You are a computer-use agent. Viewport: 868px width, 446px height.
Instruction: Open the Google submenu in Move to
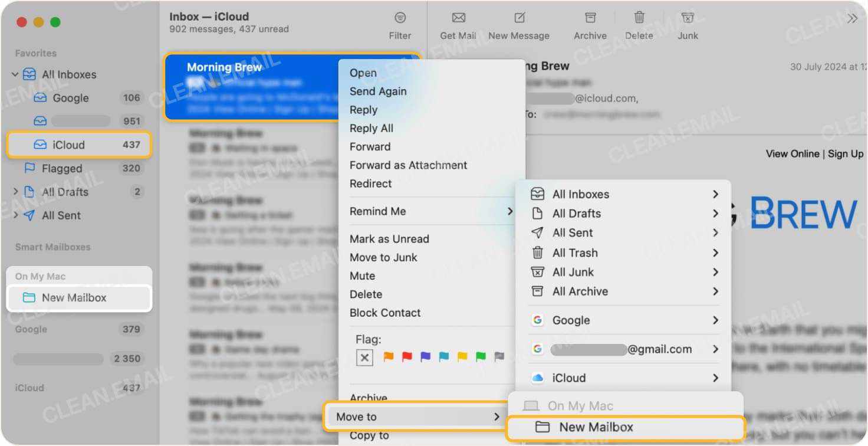click(570, 320)
